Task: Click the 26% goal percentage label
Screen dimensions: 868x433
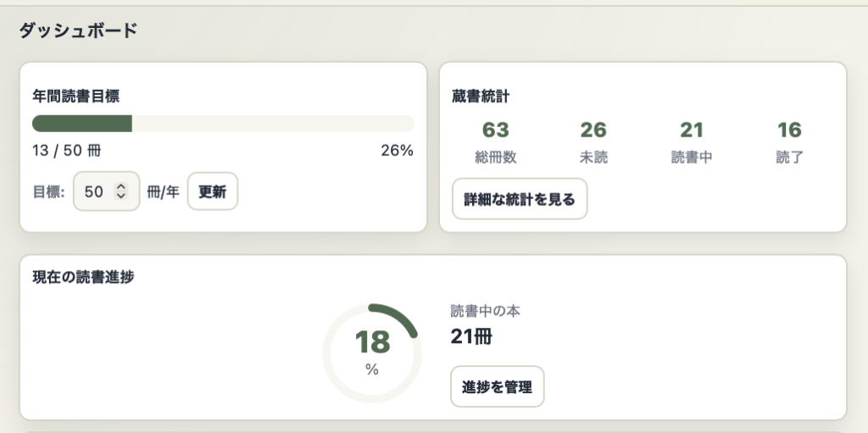Action: [x=397, y=151]
